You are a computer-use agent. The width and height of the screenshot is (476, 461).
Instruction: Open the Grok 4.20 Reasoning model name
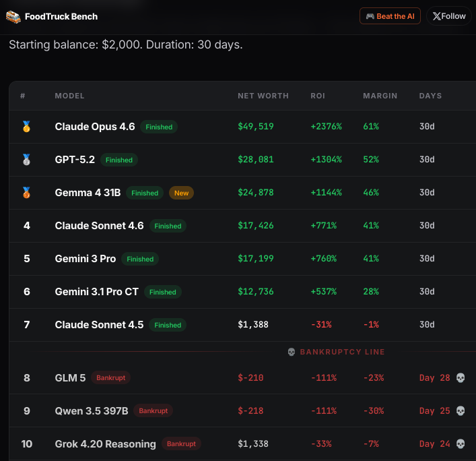tap(105, 444)
